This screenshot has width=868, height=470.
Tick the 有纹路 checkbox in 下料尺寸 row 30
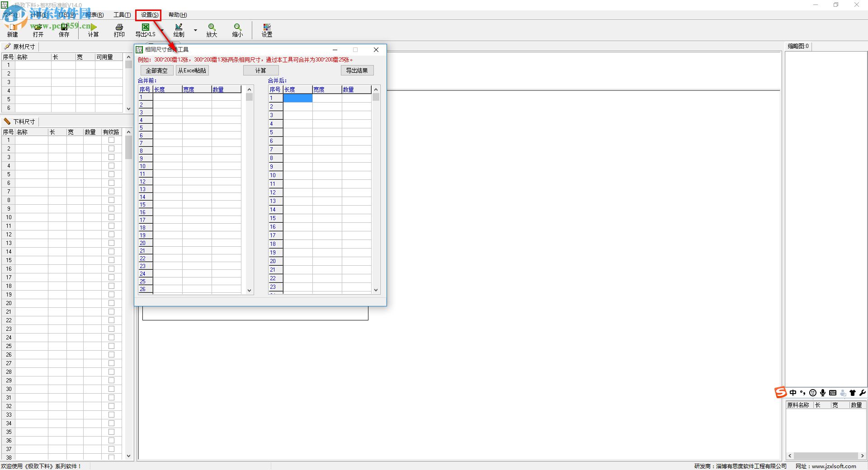click(111, 389)
